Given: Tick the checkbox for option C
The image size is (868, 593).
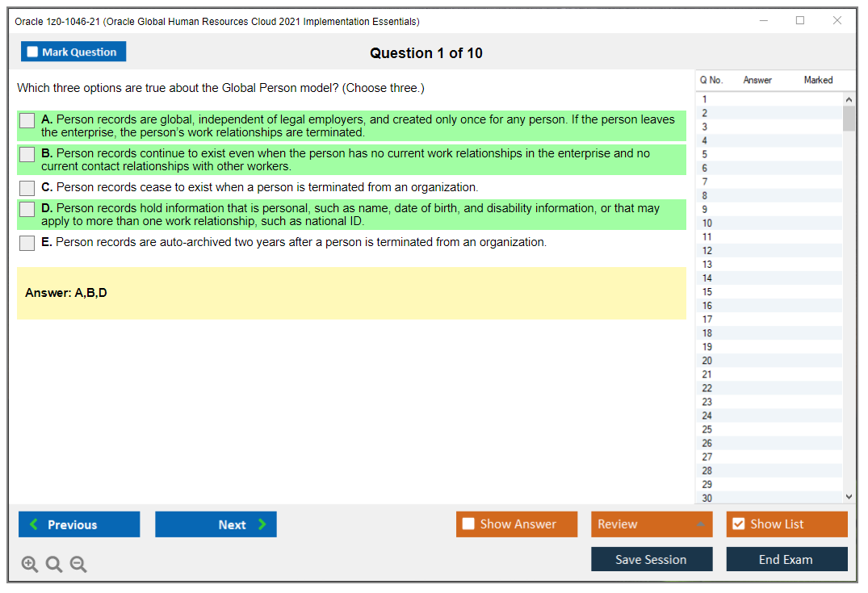Looking at the screenshot, I should (27, 188).
